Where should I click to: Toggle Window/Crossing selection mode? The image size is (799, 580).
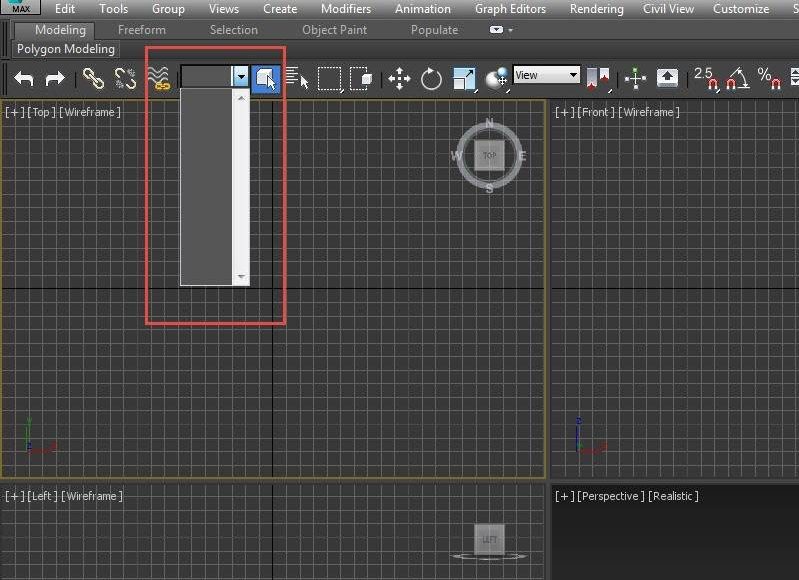(x=361, y=78)
